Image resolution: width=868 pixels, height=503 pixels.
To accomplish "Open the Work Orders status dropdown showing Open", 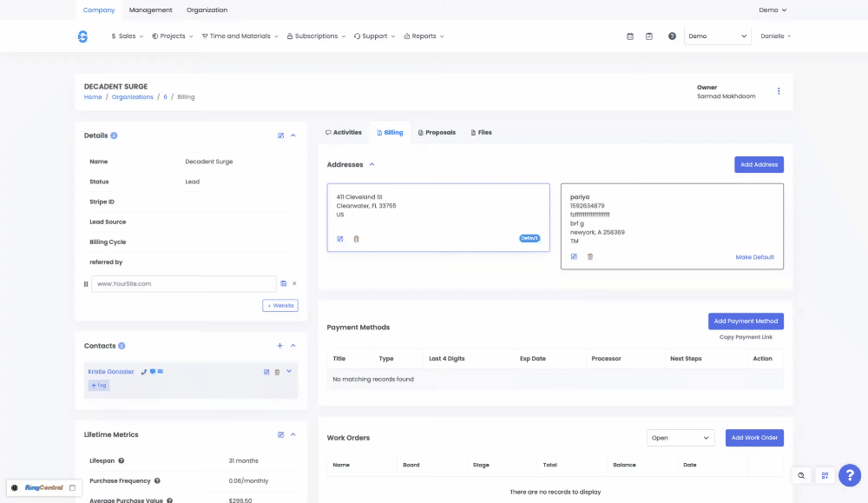I will [x=681, y=438].
